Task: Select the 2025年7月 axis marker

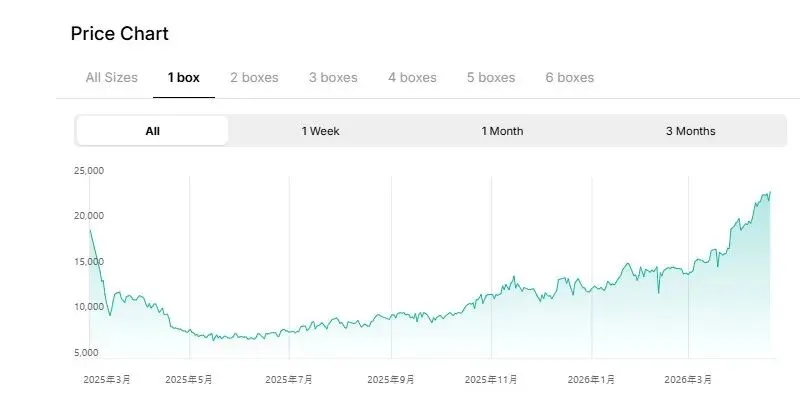Action: point(289,380)
